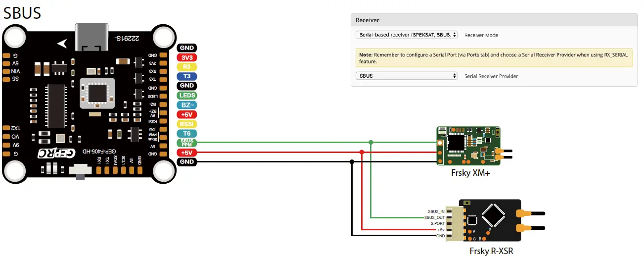
Task: Select the BZ- pin label
Action: (186, 105)
